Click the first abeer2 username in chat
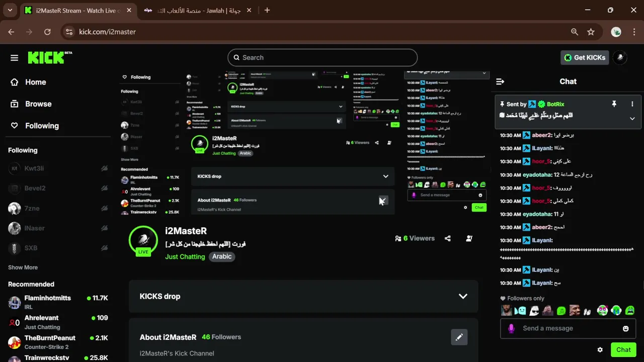This screenshot has height=362, width=644. tap(542, 135)
